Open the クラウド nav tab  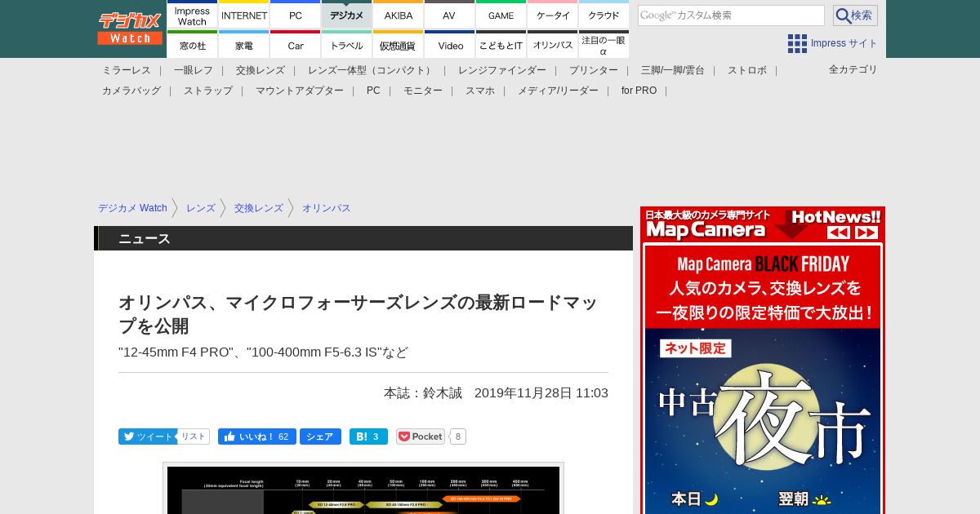tap(604, 16)
